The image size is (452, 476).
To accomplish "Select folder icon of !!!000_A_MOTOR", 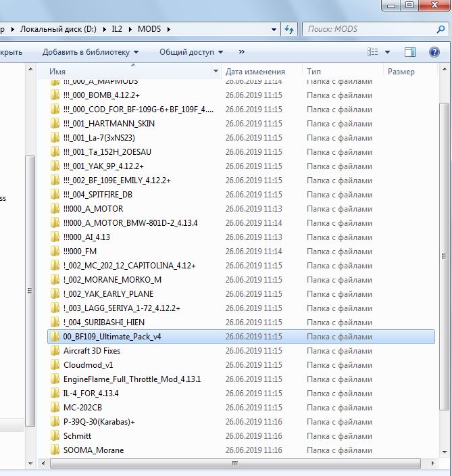I will 55,209.
